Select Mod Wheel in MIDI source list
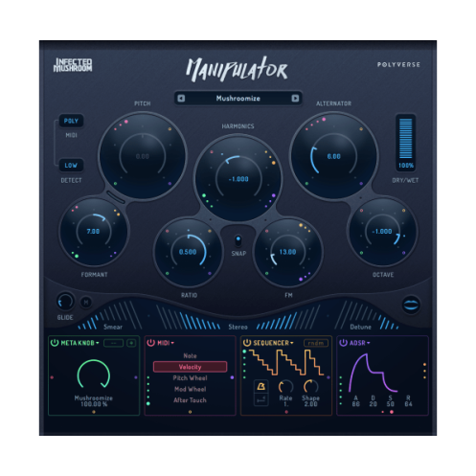 tap(190, 389)
